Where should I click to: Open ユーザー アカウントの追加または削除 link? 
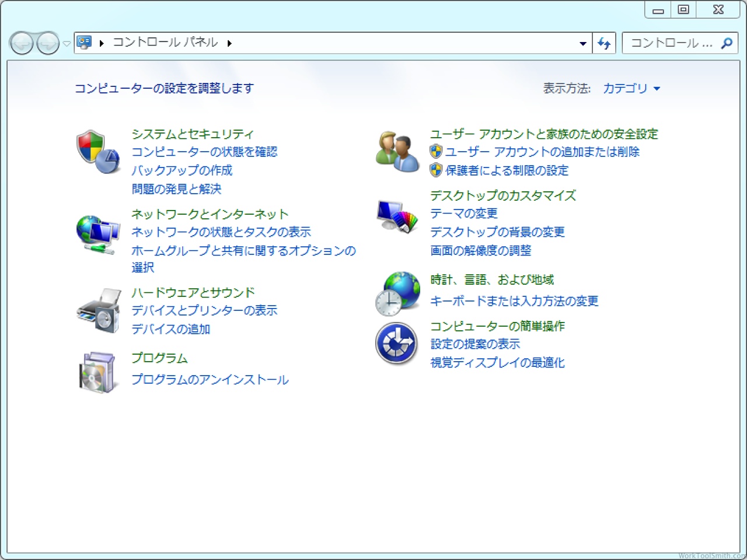click(x=542, y=152)
